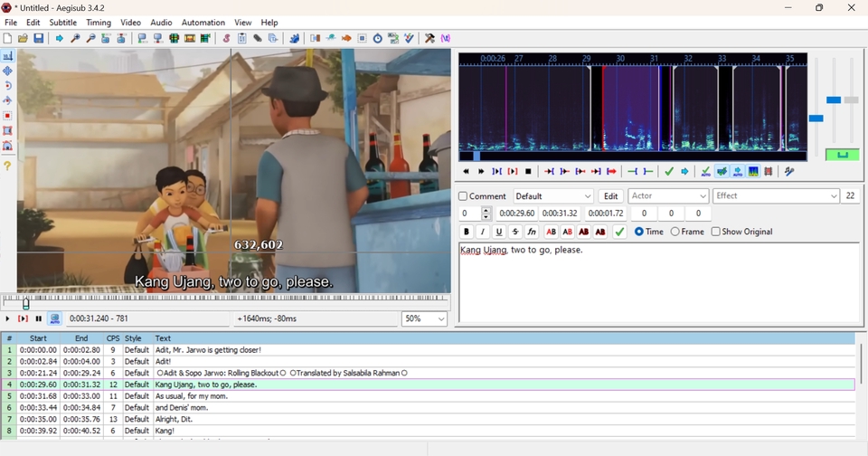Click the Kanji timer orange fish icon

[346, 38]
